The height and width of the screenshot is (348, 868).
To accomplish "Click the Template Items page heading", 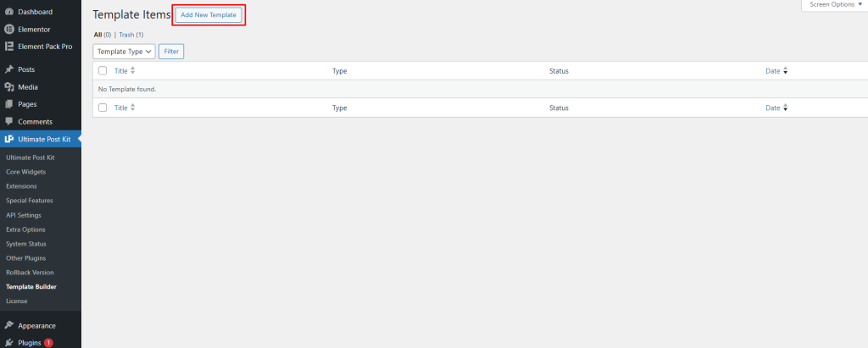I will click(x=131, y=15).
